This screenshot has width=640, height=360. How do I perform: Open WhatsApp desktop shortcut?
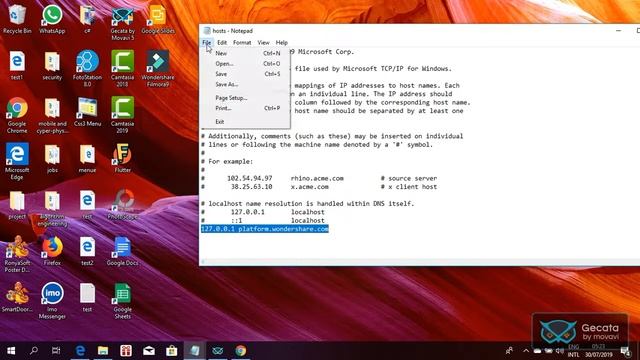pos(52,19)
